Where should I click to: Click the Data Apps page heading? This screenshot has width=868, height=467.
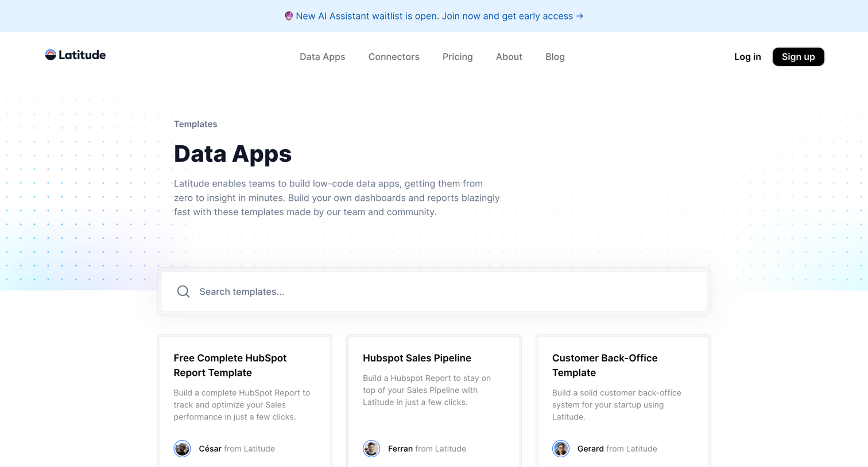[x=232, y=154]
